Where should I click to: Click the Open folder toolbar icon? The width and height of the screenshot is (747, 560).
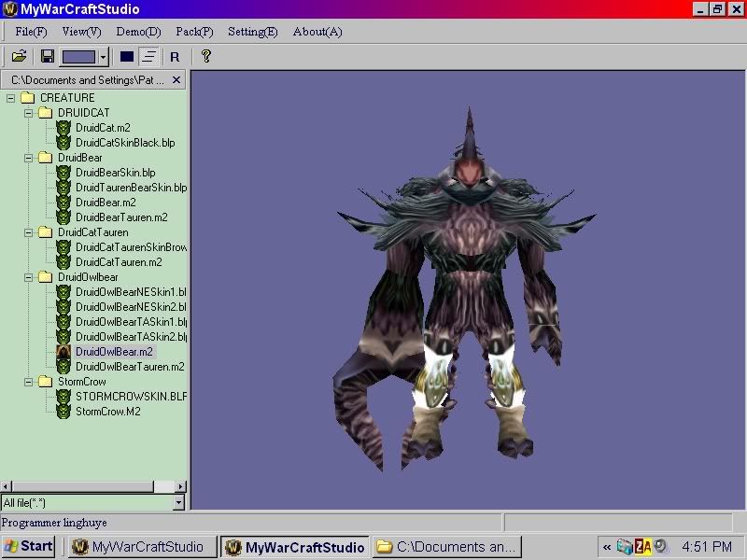(x=19, y=57)
